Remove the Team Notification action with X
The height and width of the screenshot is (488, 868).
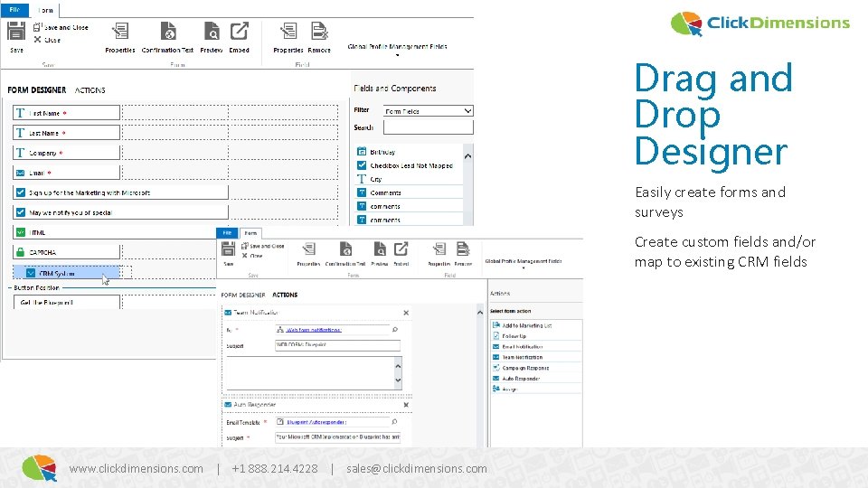[406, 313]
